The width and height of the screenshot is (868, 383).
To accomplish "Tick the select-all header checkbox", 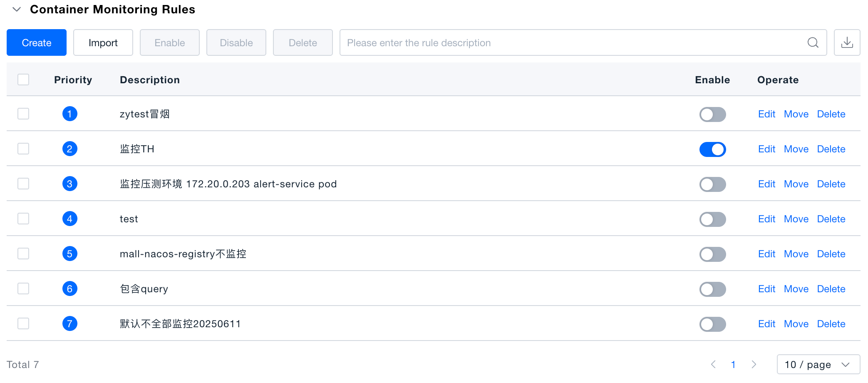I will point(23,80).
